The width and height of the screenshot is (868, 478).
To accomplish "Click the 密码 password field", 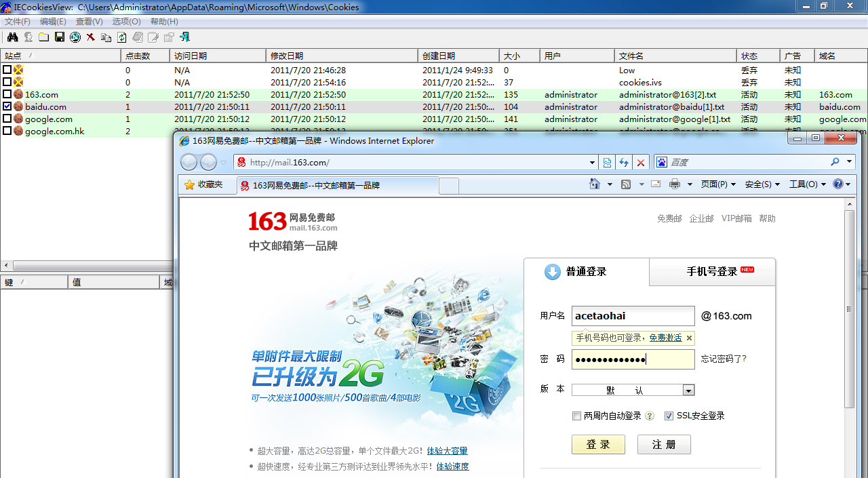I will [x=633, y=359].
